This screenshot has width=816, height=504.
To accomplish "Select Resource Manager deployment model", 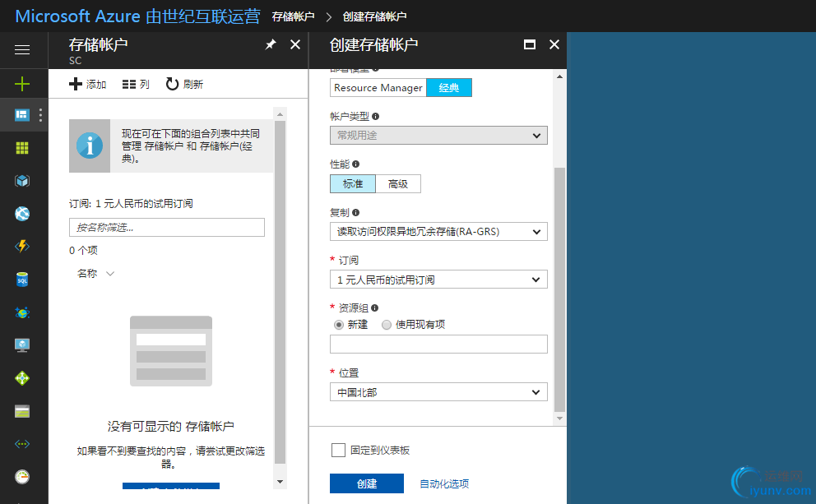I will [378, 87].
